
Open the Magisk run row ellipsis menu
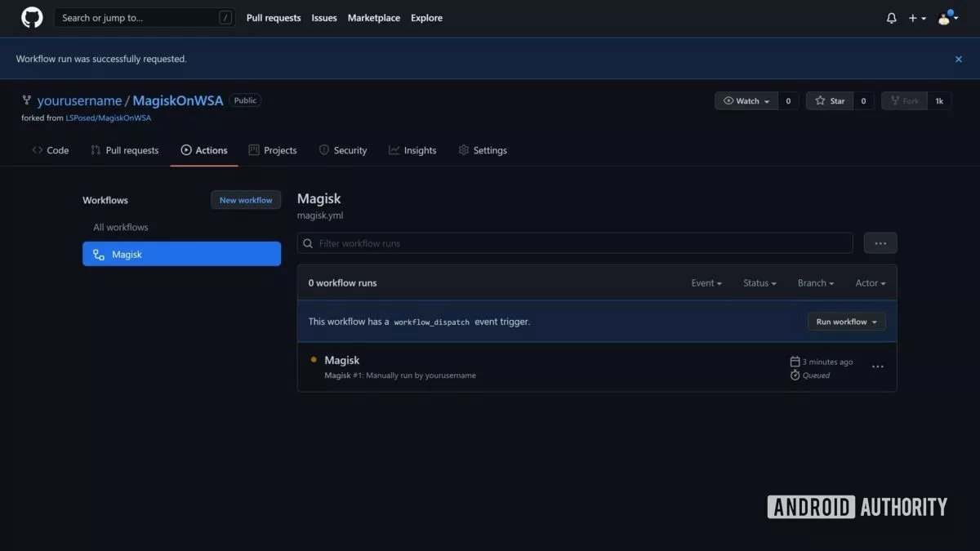tap(878, 367)
